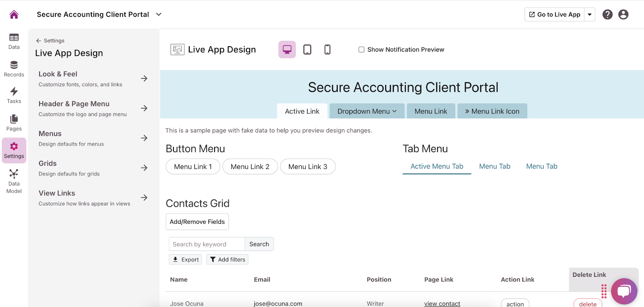Expand the app name dropdown chevron
This screenshot has height=307, width=644.
159,14
